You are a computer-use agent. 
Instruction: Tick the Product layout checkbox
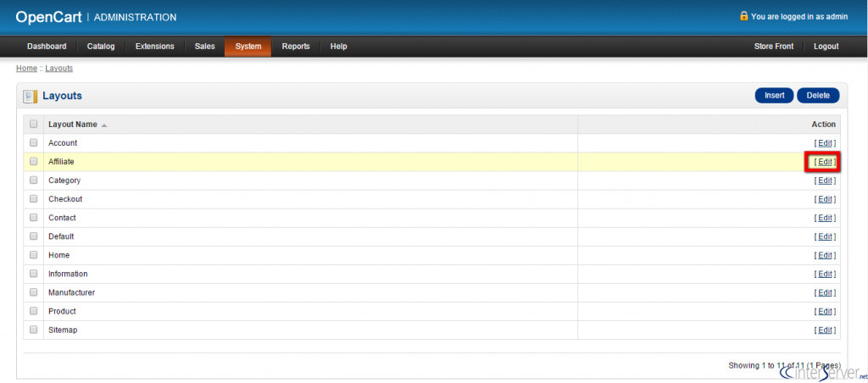[x=33, y=311]
